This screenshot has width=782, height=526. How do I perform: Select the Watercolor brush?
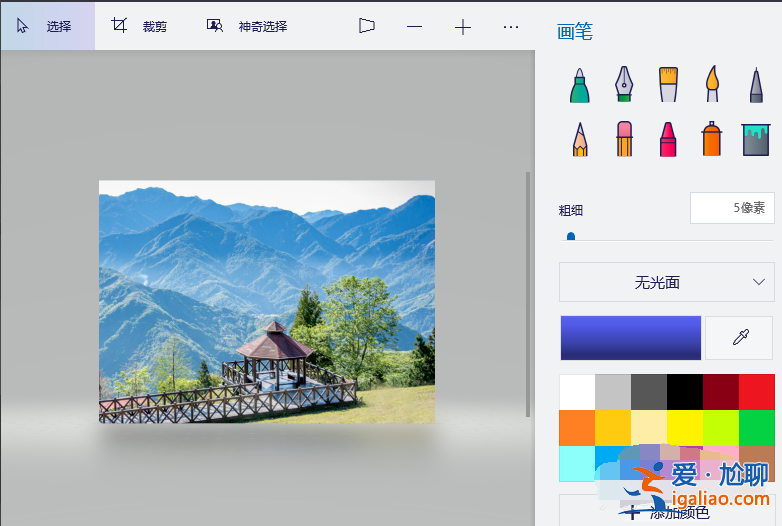click(712, 84)
